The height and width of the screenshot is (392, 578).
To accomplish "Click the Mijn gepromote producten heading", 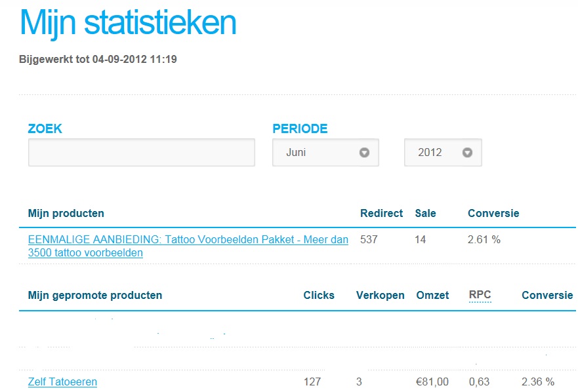I will pyautogui.click(x=95, y=295).
